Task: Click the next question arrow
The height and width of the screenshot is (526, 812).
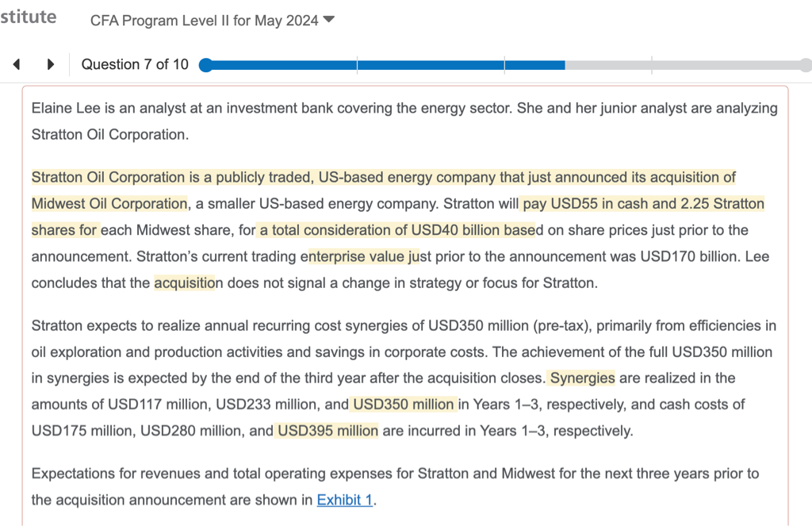Action: [x=51, y=64]
